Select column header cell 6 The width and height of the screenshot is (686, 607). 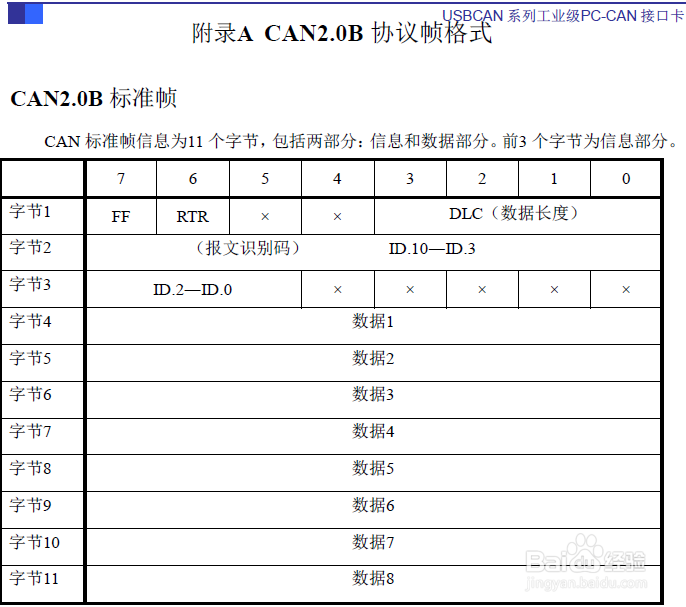193,179
